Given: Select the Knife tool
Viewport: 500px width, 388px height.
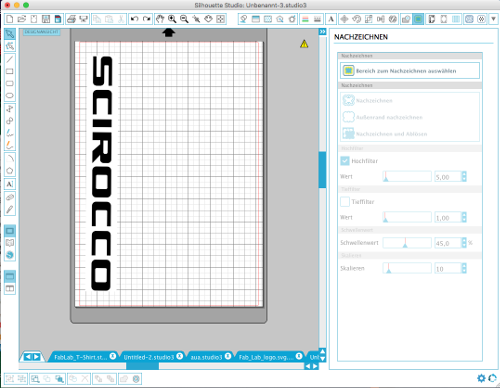Looking at the screenshot, I should [10, 210].
